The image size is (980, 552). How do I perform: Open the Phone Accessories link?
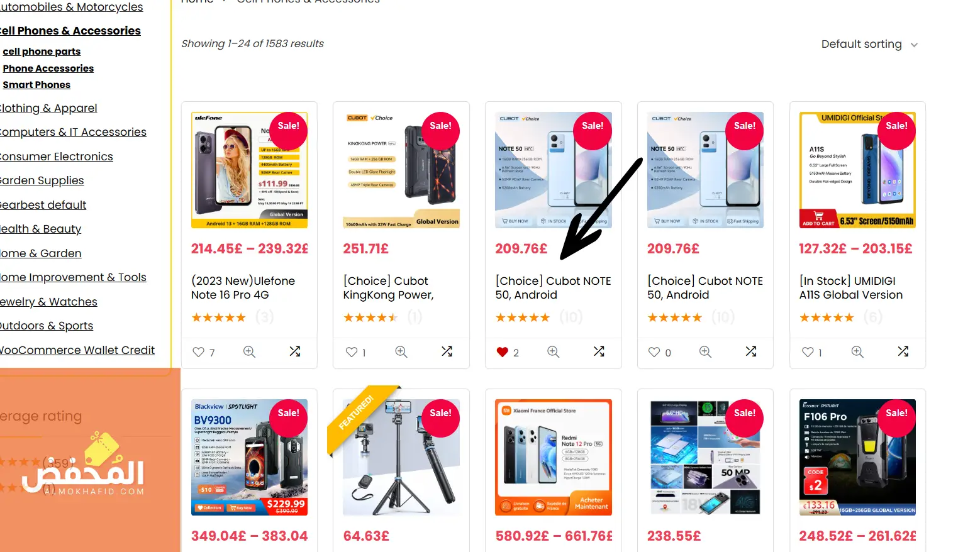(x=48, y=69)
